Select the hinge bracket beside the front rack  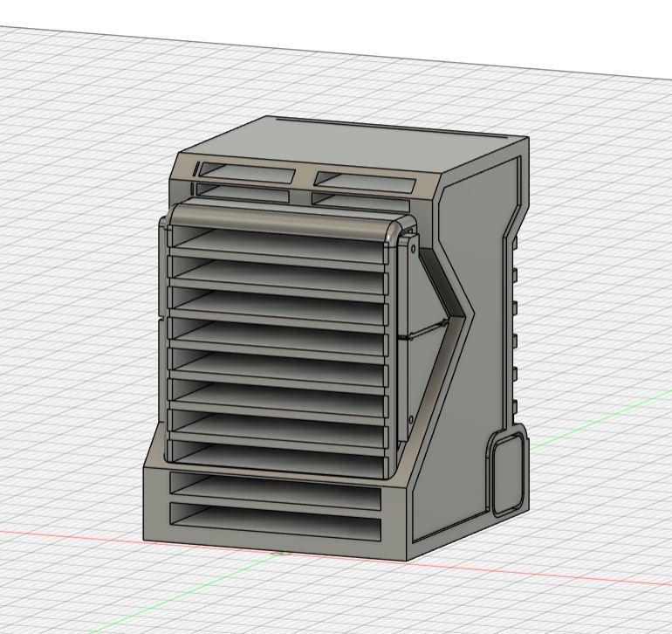(x=408, y=339)
